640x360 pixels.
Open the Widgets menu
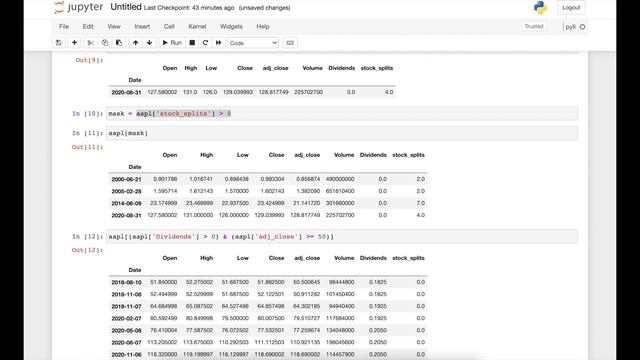pyautogui.click(x=231, y=27)
